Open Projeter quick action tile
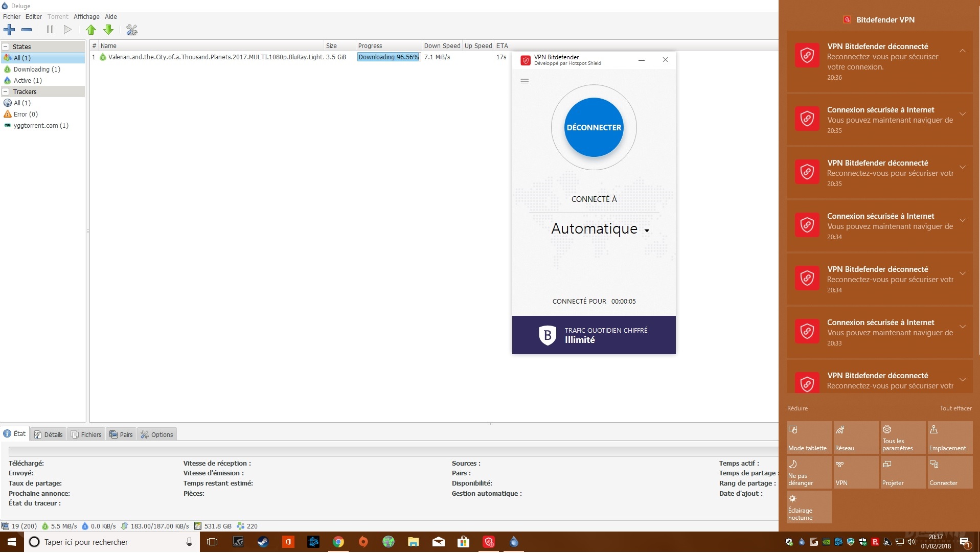 click(x=903, y=472)
